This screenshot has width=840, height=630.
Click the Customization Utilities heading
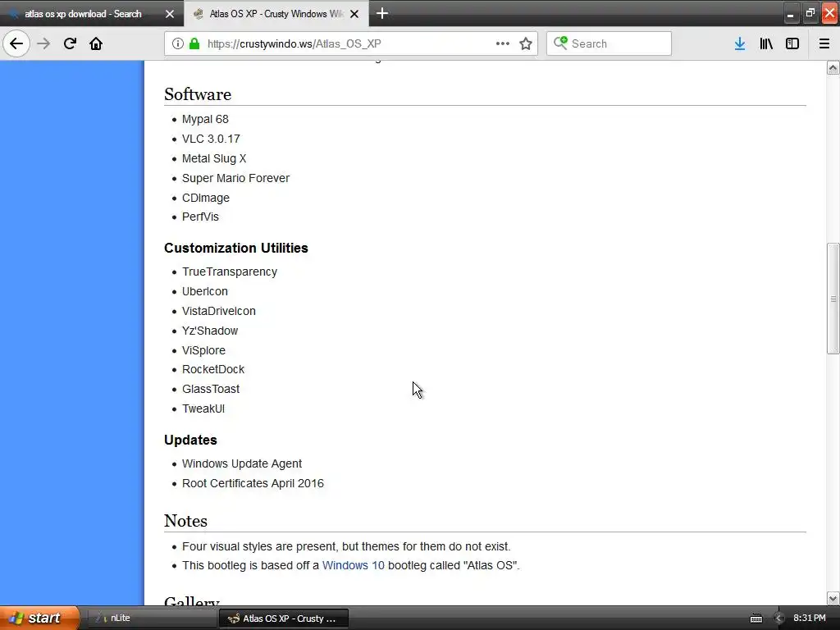click(236, 248)
